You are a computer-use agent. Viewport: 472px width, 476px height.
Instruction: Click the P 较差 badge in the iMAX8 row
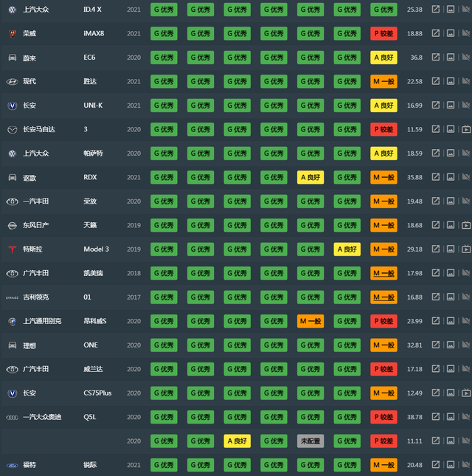(383, 33)
